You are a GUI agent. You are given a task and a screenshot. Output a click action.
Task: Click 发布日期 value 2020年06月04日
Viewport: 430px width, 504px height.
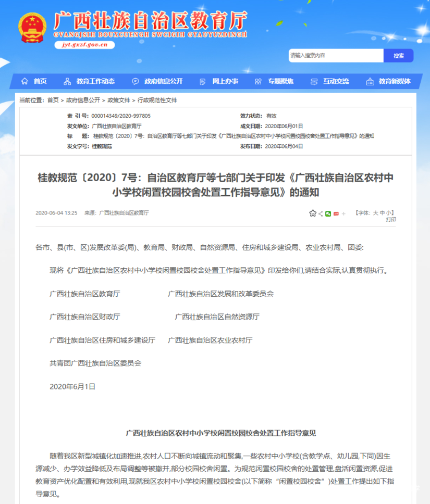pos(284,146)
